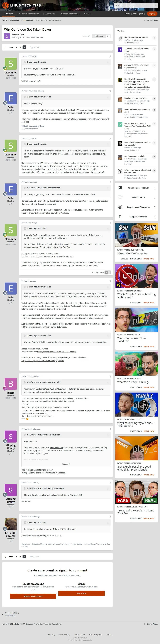This screenshot has height=644, width=160.
Task: Open LTT Releases in the top breadcrumb
Action: tap(27, 20)
